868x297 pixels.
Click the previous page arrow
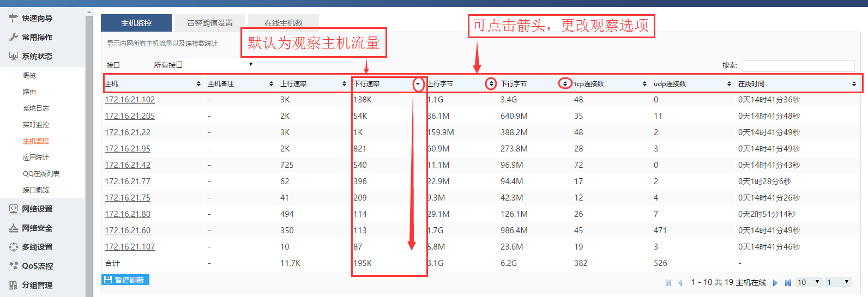[680, 283]
